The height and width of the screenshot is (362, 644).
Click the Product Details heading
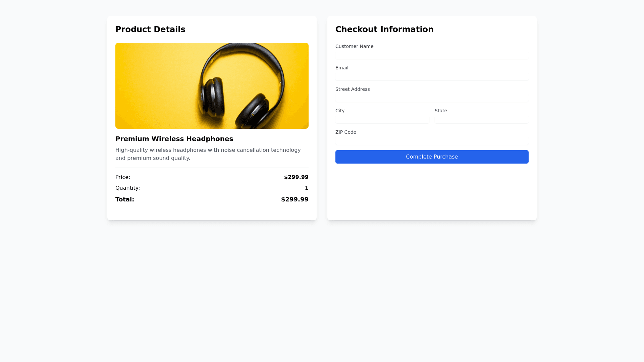[x=150, y=29]
